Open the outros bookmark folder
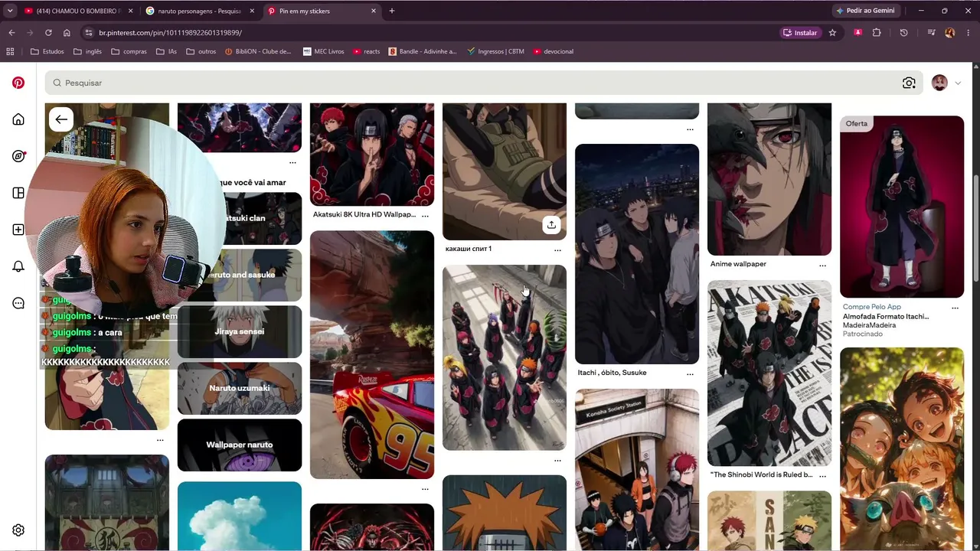The height and width of the screenshot is (551, 980). click(201, 51)
